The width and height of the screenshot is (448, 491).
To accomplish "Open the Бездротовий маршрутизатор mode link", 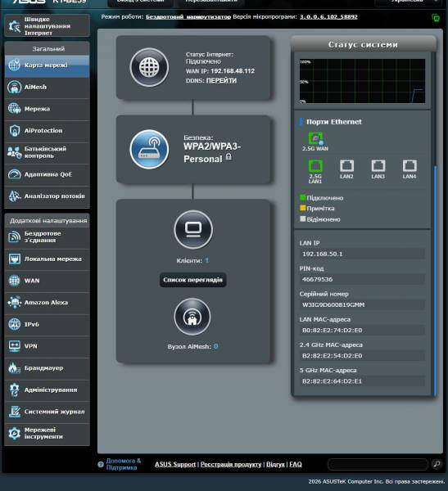I will coord(188,17).
